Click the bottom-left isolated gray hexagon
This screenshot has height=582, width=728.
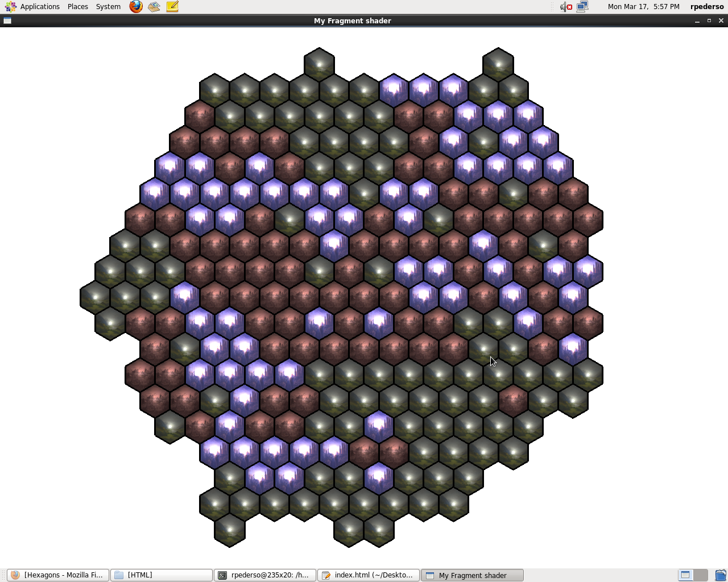[x=230, y=530]
